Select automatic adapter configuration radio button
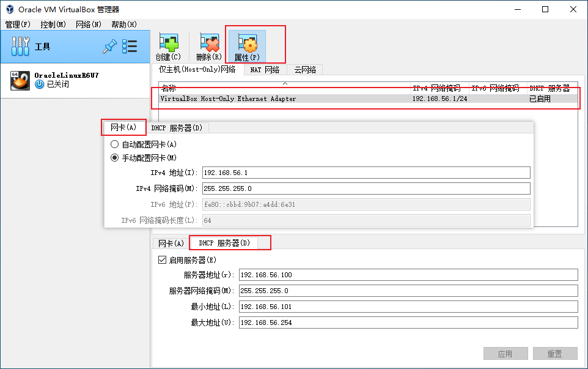 tap(114, 144)
